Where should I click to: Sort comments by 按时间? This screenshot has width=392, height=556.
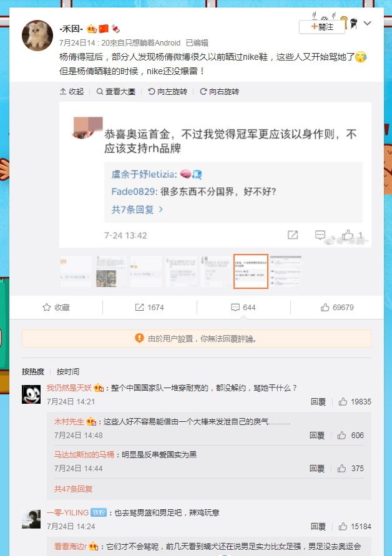68,372
